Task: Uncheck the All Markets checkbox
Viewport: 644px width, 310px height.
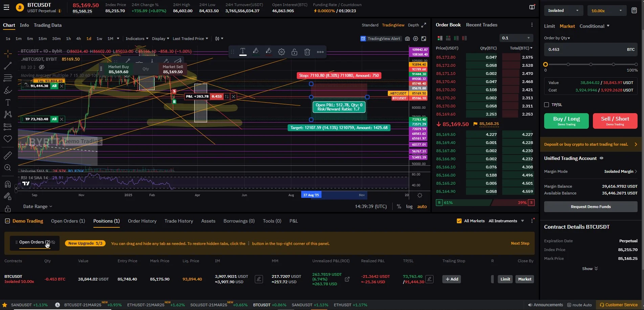Action: (x=459, y=221)
